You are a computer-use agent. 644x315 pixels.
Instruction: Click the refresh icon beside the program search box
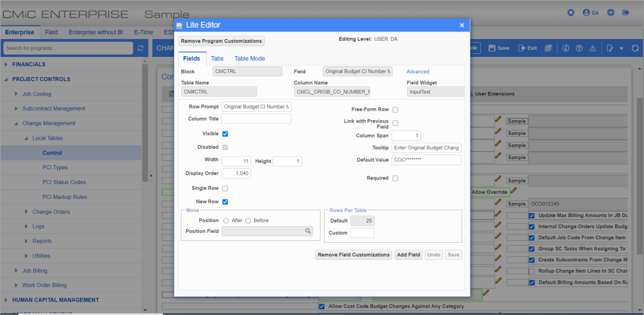pyautogui.click(x=140, y=48)
